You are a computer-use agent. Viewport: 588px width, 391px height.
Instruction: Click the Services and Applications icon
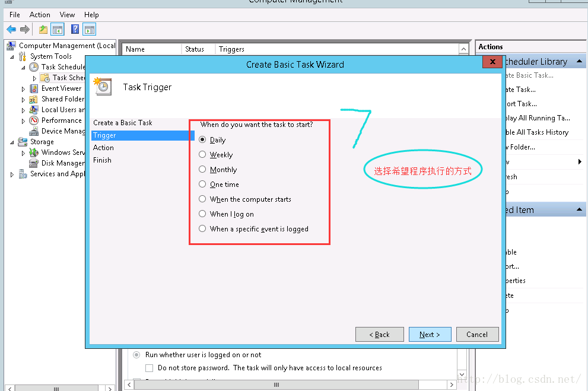[x=23, y=174]
